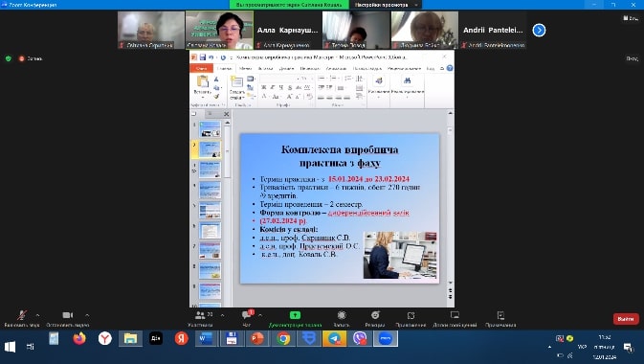Select Andrii Pantelei participant tile

click(493, 30)
